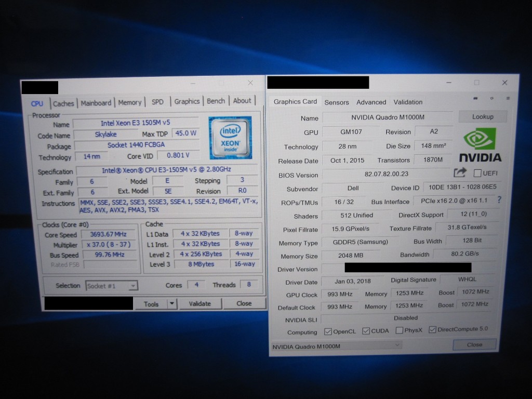Click the Validate button
Viewport: 532px width, 399px height.
point(200,303)
